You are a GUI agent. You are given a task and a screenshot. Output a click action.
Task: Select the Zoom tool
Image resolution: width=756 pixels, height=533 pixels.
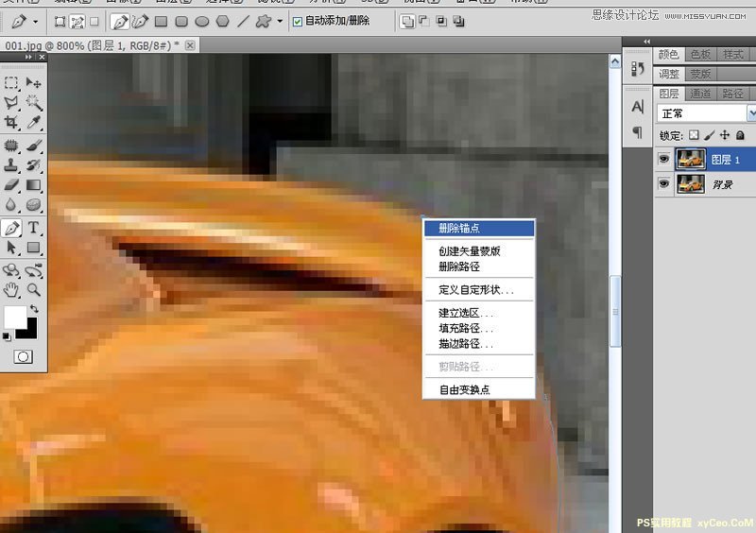[x=33, y=290]
